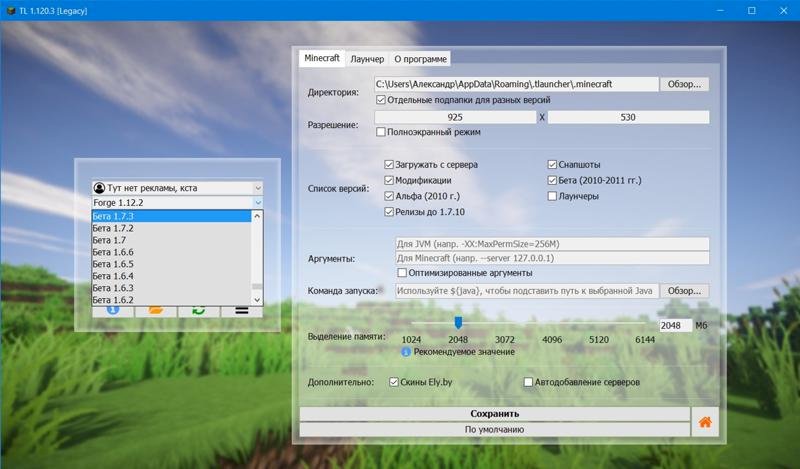Click the info icon next to Рекомендуемое значение
The height and width of the screenshot is (469, 800).
406,352
